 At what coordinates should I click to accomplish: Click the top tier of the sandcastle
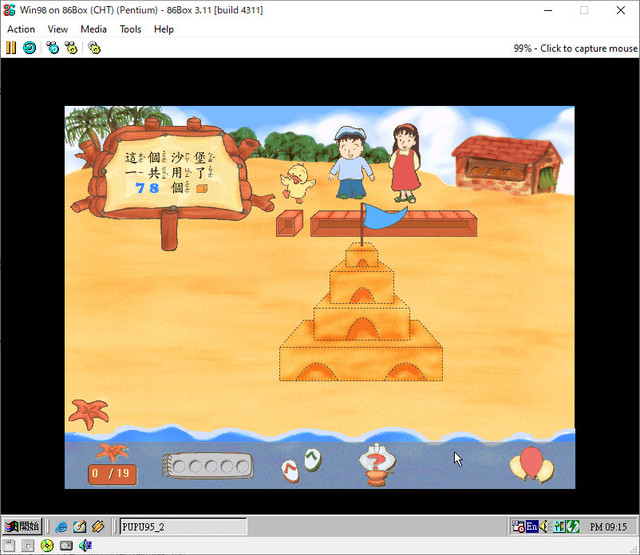(362, 255)
